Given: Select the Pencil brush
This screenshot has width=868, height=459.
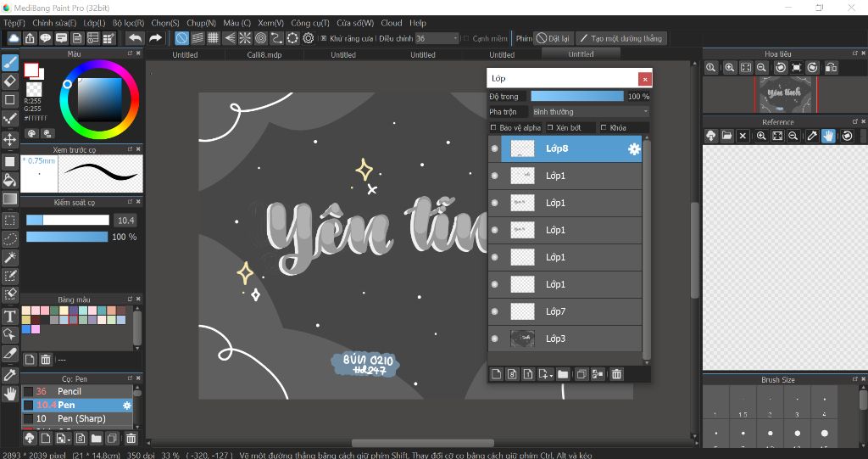Looking at the screenshot, I should click(76, 391).
